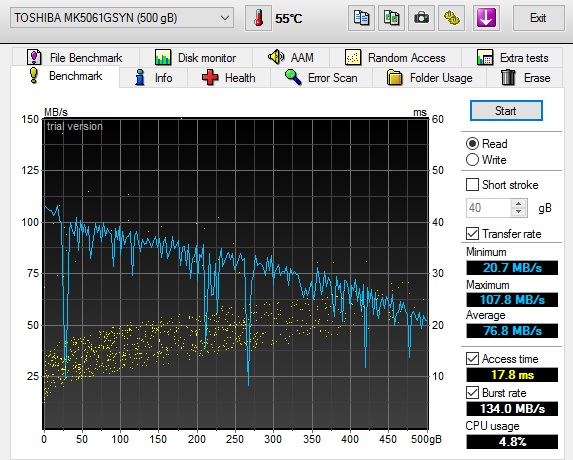Start the benchmark test
The image size is (573, 460).
506,111
